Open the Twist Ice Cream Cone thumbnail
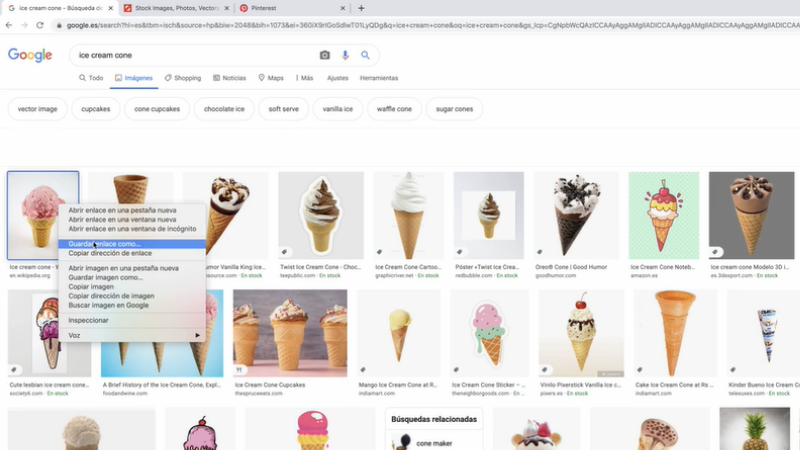This screenshot has width=800, height=450. [x=321, y=215]
